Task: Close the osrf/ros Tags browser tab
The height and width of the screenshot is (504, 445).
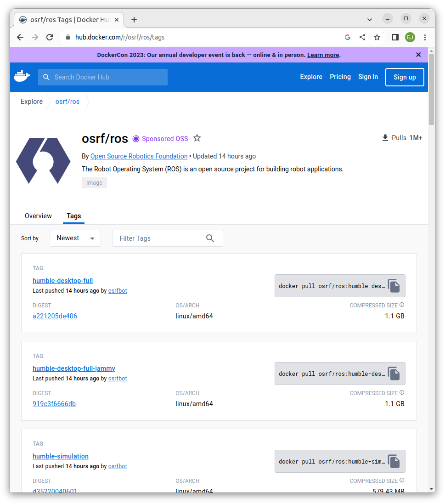Action: pos(117,20)
